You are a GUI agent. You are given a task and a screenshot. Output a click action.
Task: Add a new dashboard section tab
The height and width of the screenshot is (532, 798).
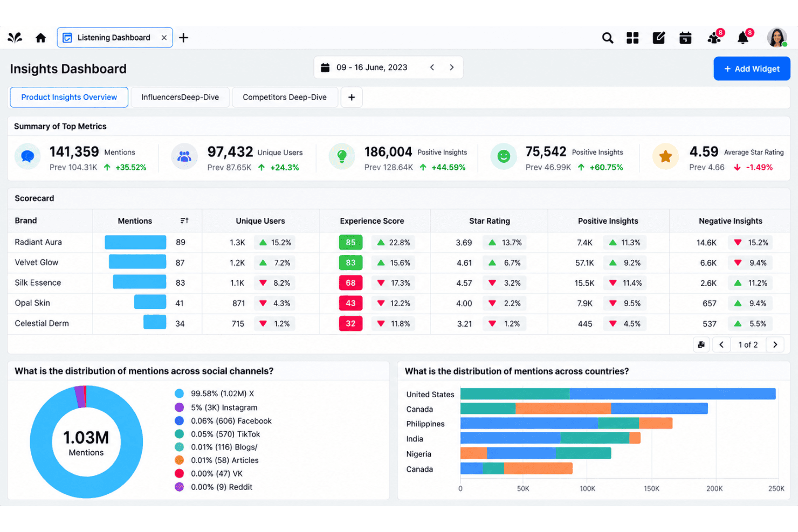pyautogui.click(x=352, y=97)
